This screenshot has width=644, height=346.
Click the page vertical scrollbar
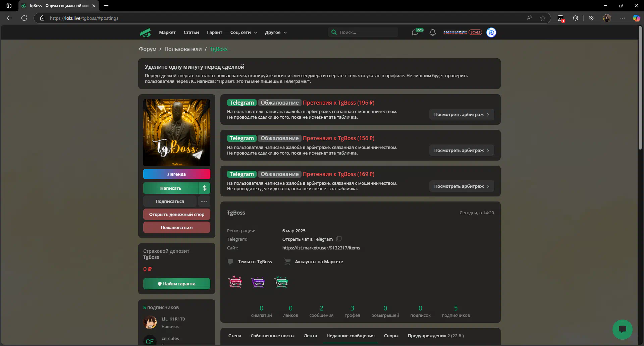640,88
